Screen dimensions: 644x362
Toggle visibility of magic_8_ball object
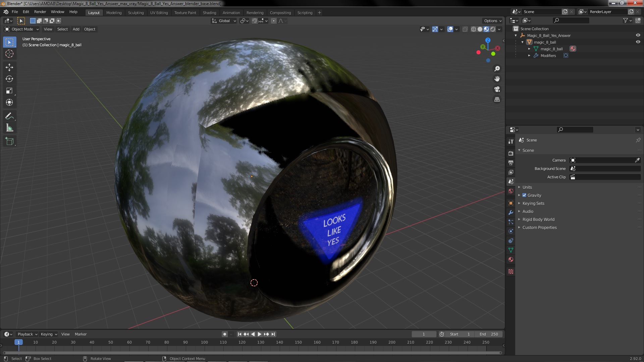pyautogui.click(x=638, y=42)
